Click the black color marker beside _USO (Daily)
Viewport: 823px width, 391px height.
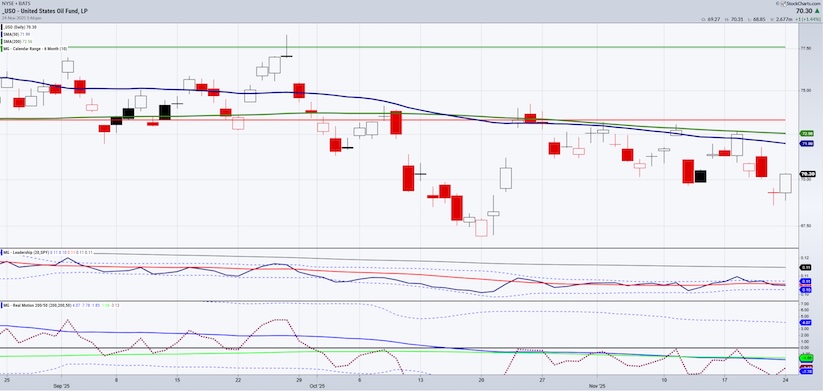(3, 27)
